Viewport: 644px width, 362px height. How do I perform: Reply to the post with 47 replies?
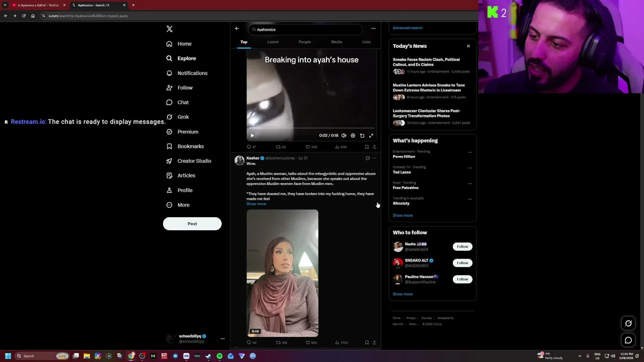(x=251, y=147)
